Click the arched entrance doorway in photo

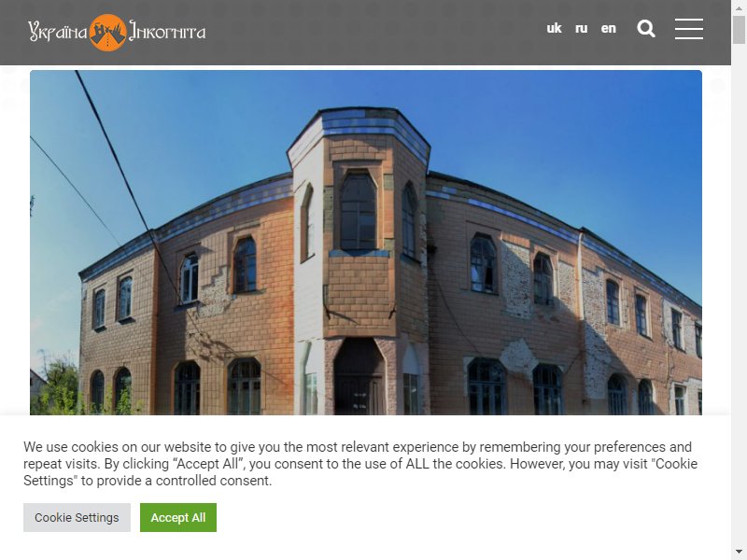point(359,376)
